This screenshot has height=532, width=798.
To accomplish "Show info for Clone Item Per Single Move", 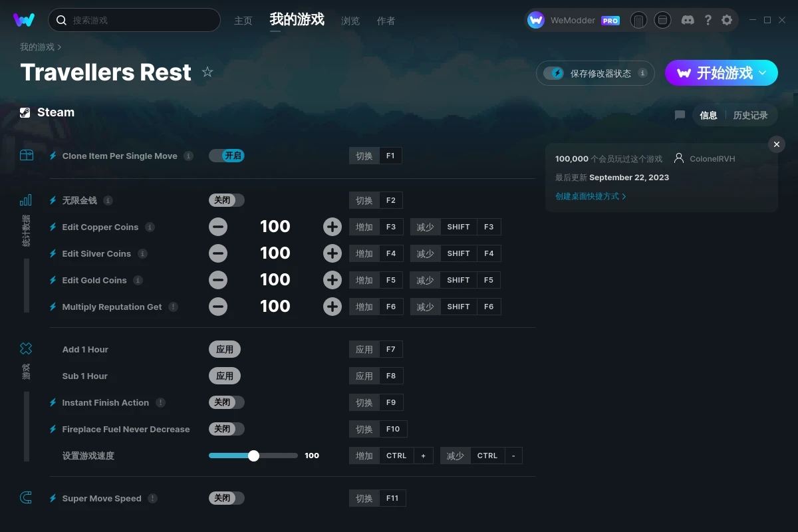I will tap(189, 156).
